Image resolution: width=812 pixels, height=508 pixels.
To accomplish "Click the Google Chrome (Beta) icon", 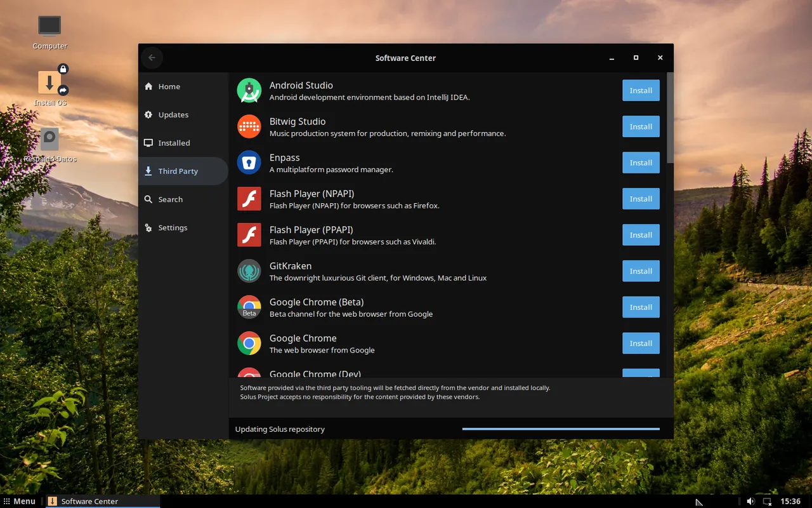I will 249,307.
